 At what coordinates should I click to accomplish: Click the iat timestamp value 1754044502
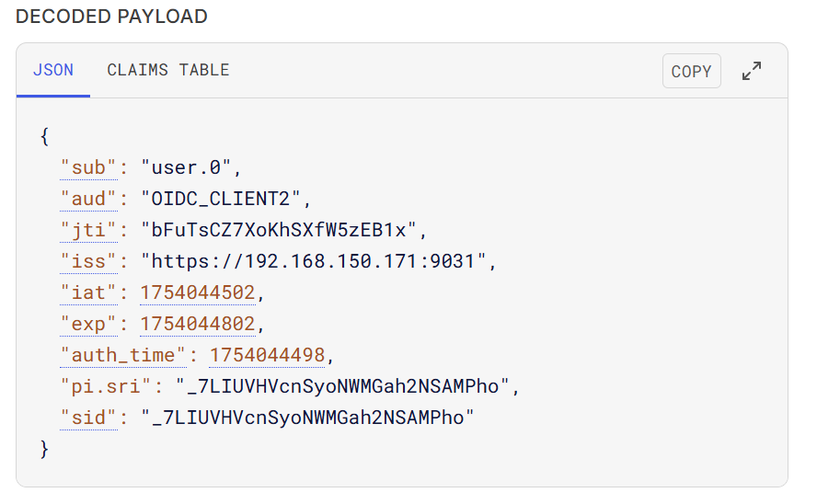pyautogui.click(x=198, y=292)
